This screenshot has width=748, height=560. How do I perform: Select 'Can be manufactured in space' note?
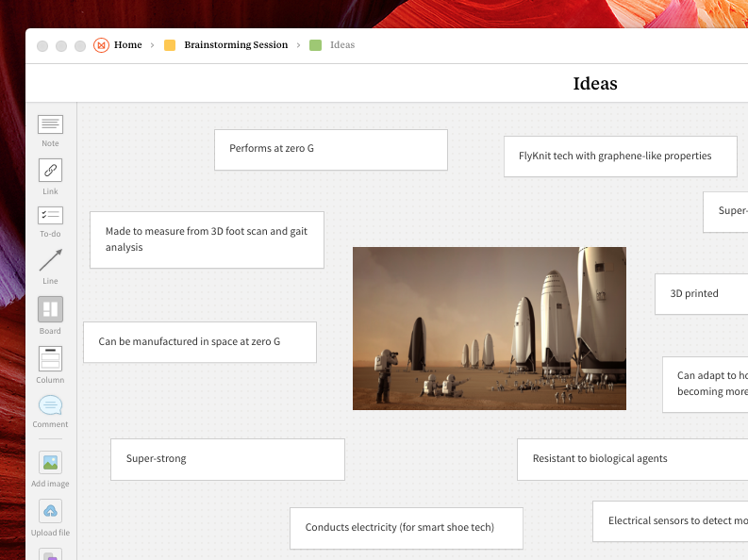(200, 342)
